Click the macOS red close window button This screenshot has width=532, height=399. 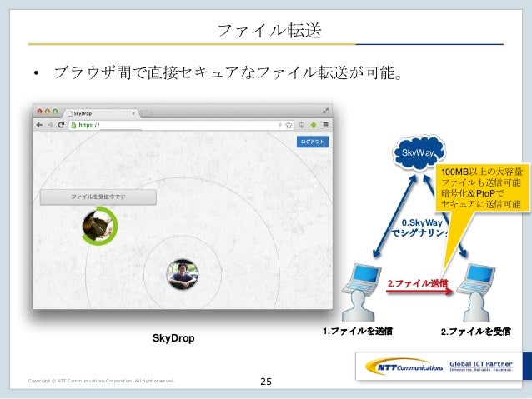click(x=39, y=112)
